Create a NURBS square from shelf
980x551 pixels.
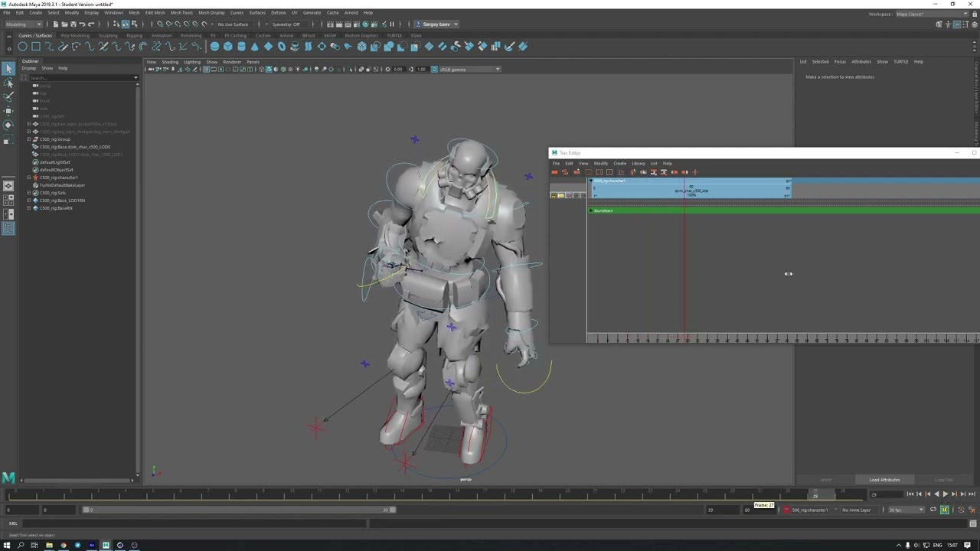[x=36, y=47]
